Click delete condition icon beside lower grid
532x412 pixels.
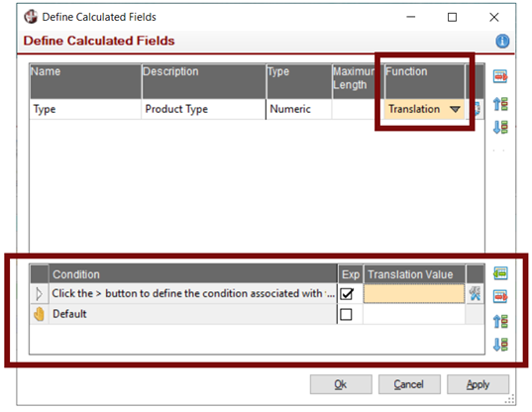click(500, 296)
